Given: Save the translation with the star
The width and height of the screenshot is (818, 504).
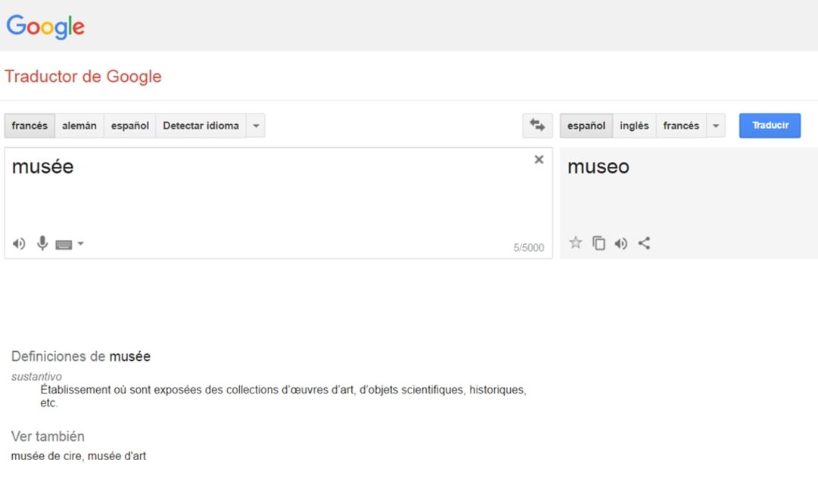Looking at the screenshot, I should click(x=575, y=243).
